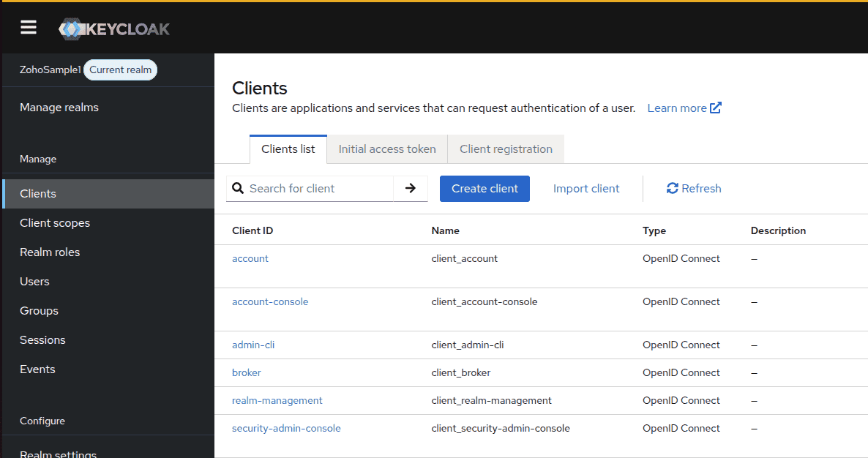Open Manage realms in sidebar
This screenshot has width=868, height=458.
pos(59,108)
